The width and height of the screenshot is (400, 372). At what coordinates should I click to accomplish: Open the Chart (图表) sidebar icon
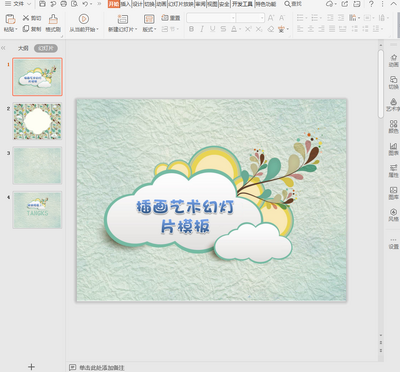click(x=393, y=149)
